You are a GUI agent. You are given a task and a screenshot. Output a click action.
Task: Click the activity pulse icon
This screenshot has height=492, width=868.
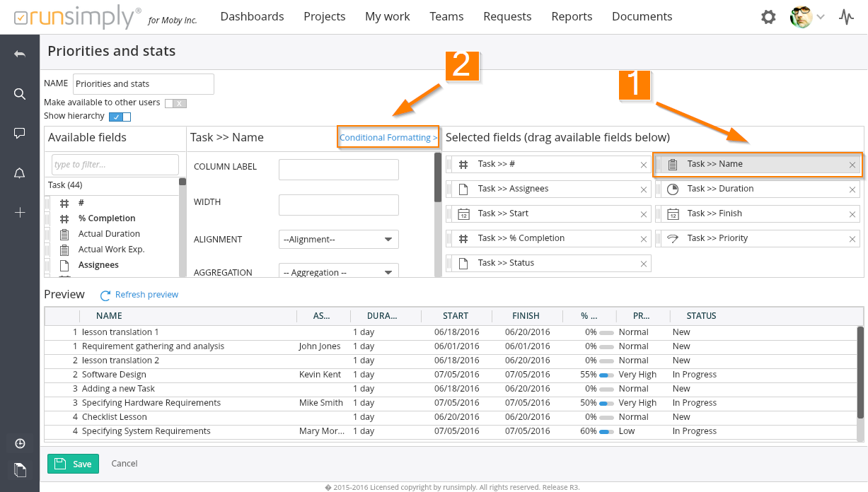(x=846, y=17)
